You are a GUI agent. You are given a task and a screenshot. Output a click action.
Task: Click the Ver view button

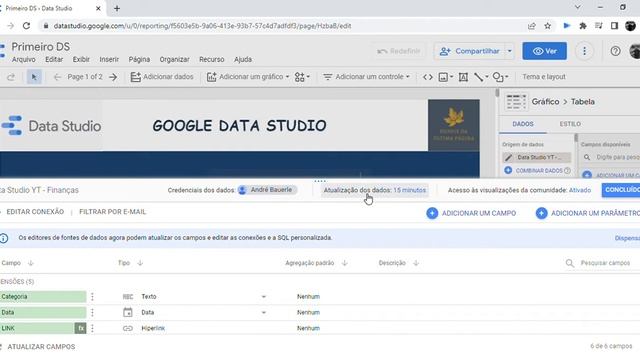point(544,51)
